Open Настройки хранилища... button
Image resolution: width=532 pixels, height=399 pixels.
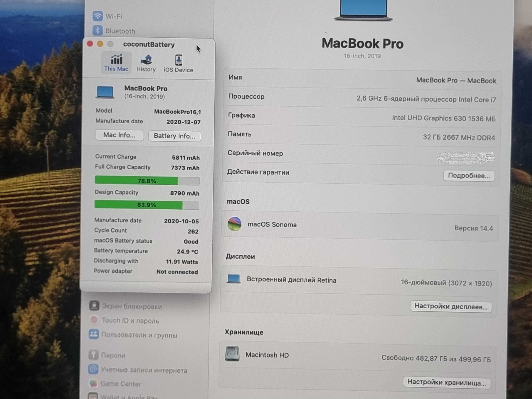click(x=446, y=382)
